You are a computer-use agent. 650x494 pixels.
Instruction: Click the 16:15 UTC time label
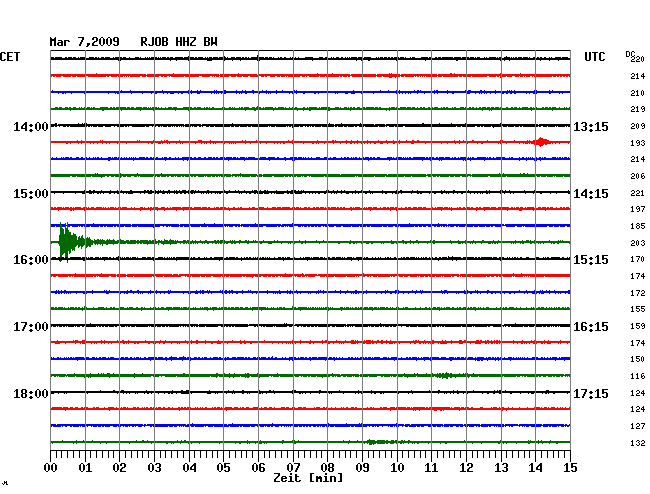point(591,327)
